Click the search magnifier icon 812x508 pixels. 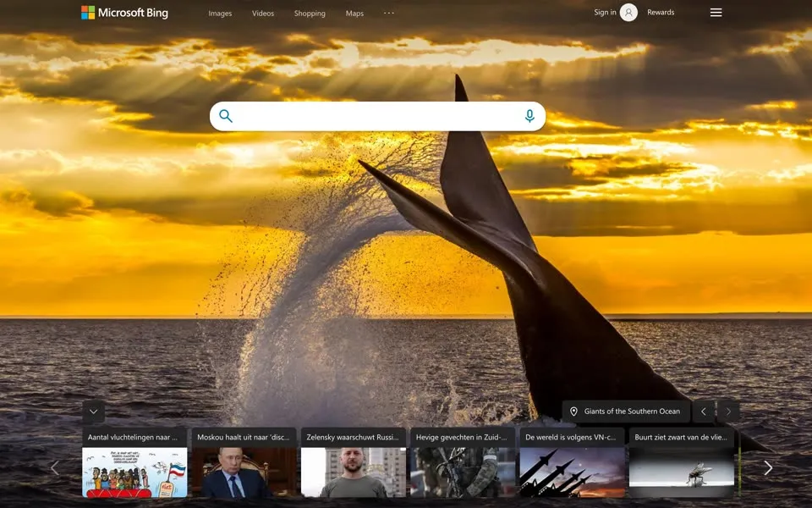(226, 116)
